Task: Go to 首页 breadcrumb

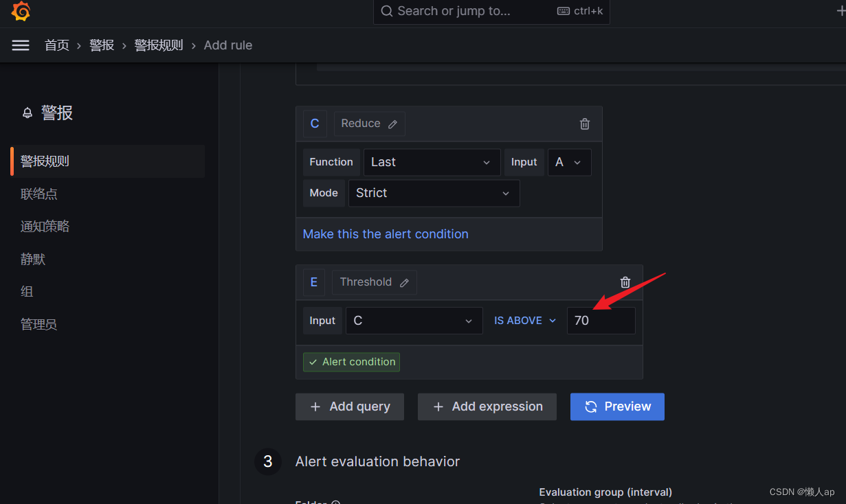Action: pyautogui.click(x=57, y=45)
